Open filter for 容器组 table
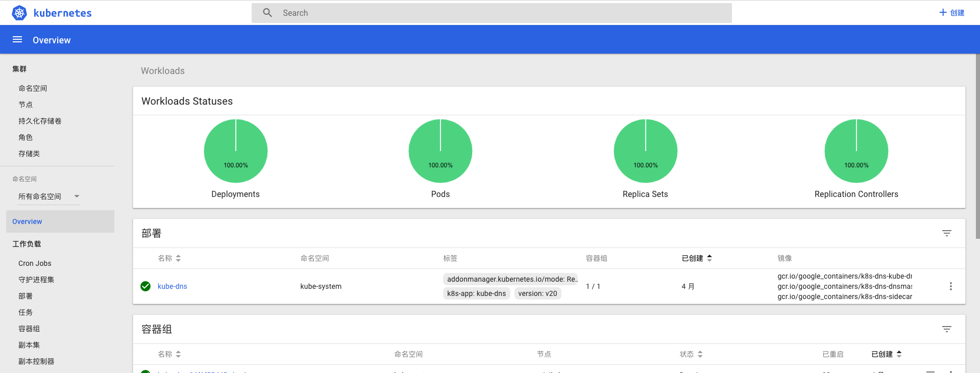Screen dimensions: 980x373 pyautogui.click(x=946, y=329)
